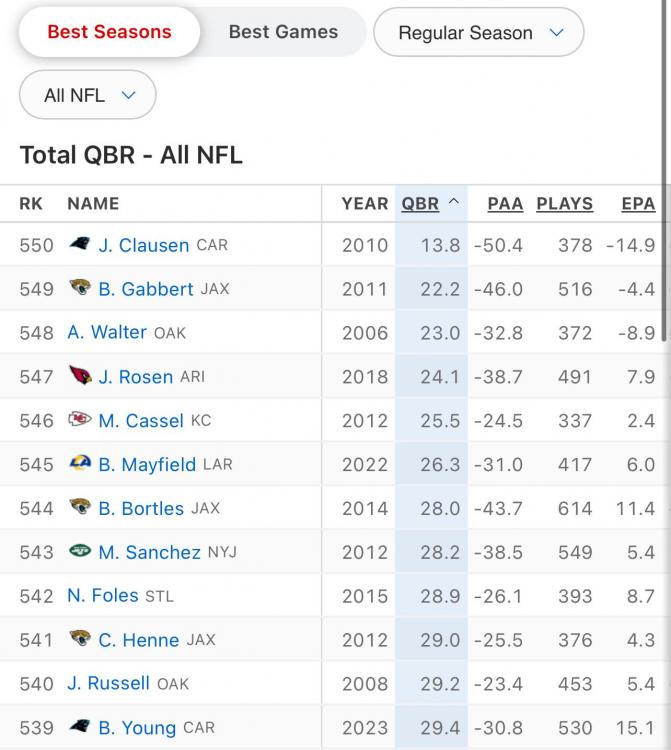Screen dimensions: 671x750
Task: Click the Carolina Panthers logo beside J. Clausen
Action: pyautogui.click(x=80, y=245)
